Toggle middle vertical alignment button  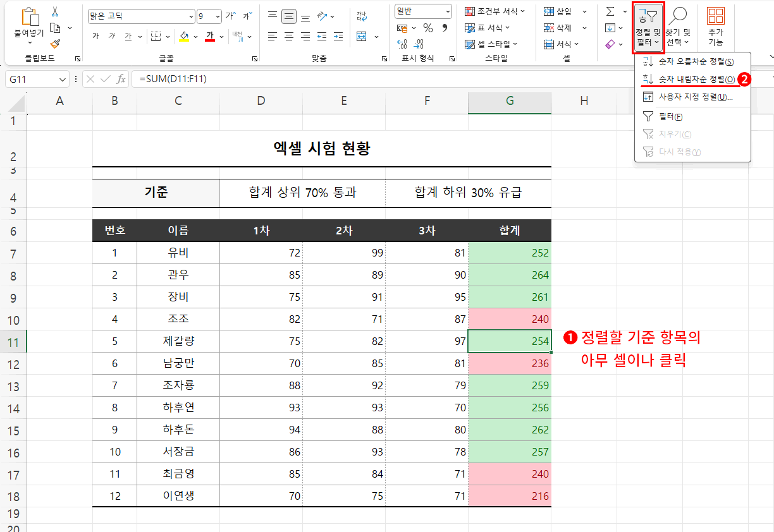[289, 16]
